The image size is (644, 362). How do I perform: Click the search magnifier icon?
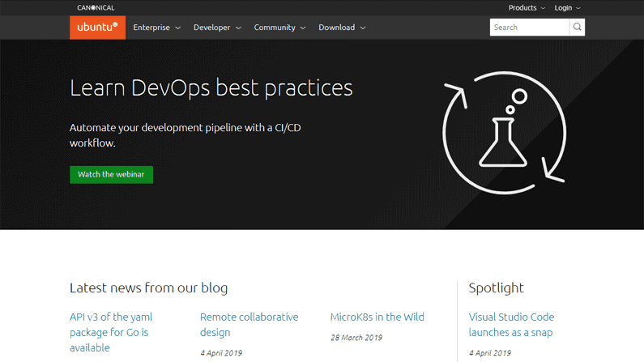577,27
